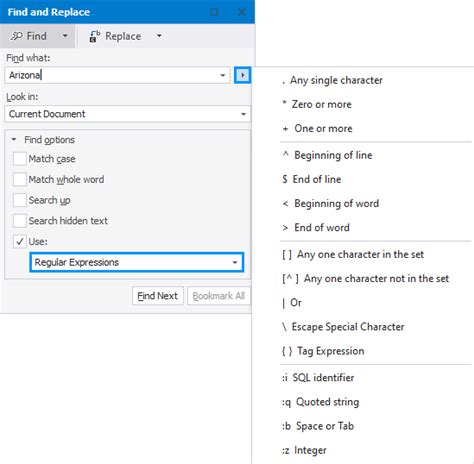The height and width of the screenshot is (464, 474).
Task: Collapse the Find options section
Action: pos(14,139)
